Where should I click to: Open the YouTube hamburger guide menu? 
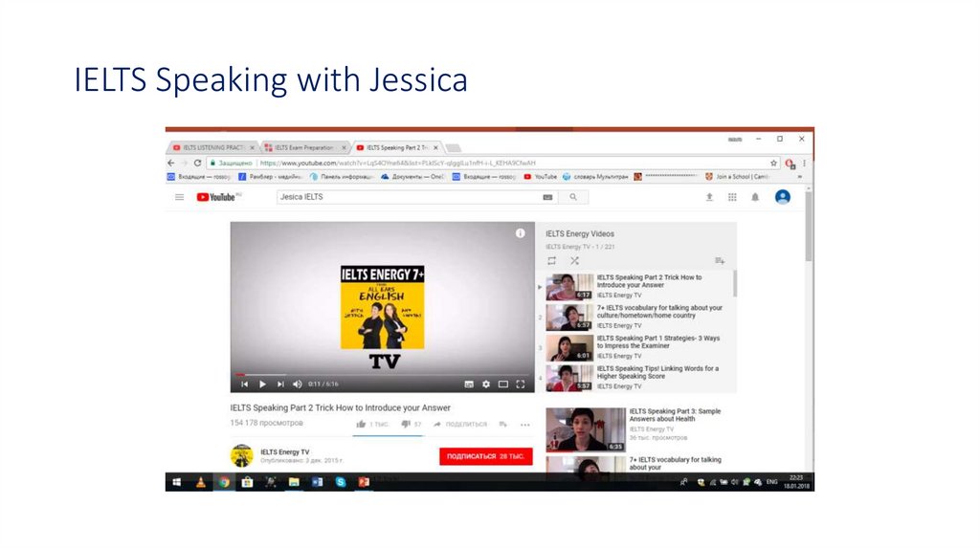tap(179, 197)
